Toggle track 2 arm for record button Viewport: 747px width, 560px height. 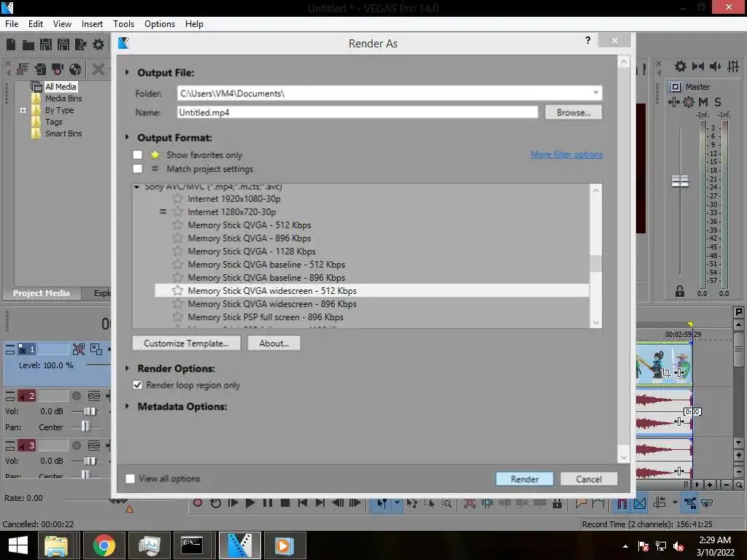(76, 396)
